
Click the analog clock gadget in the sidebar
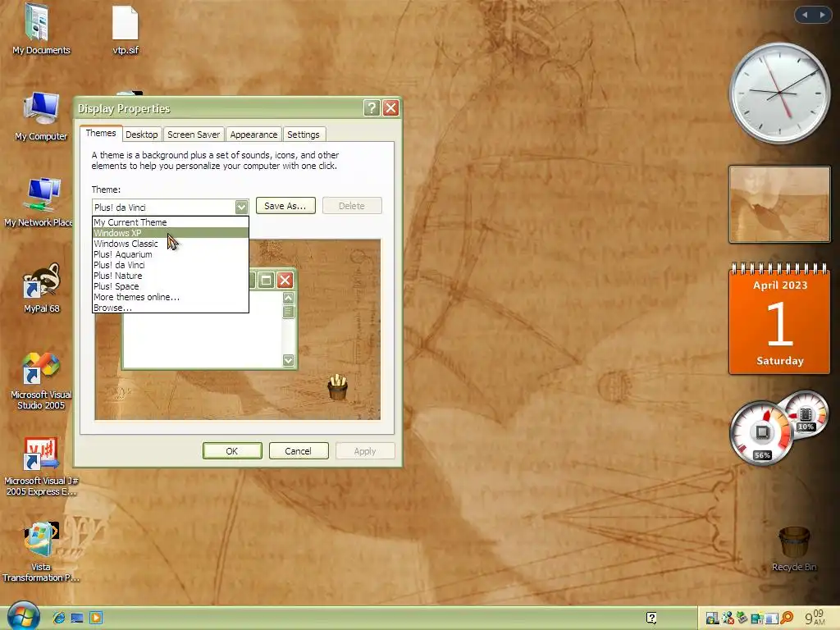(x=779, y=94)
